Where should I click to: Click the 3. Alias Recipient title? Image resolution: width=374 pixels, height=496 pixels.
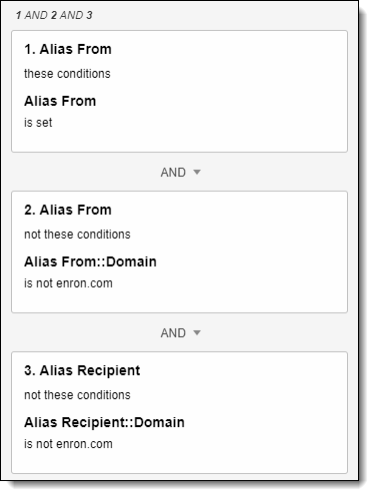[x=82, y=371]
